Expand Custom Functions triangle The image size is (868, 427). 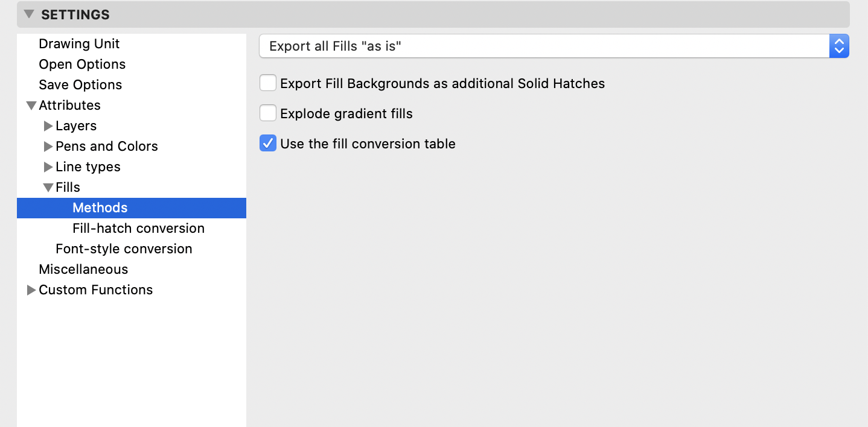point(31,290)
